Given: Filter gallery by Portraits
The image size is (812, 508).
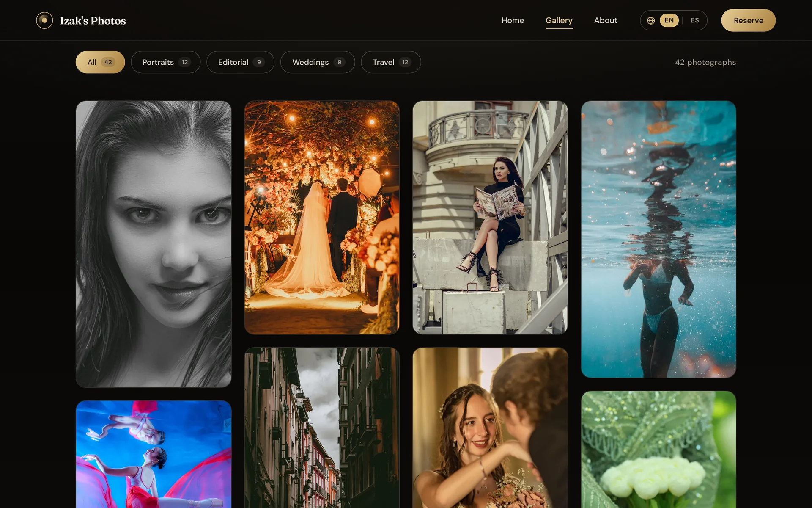Looking at the screenshot, I should 165,62.
